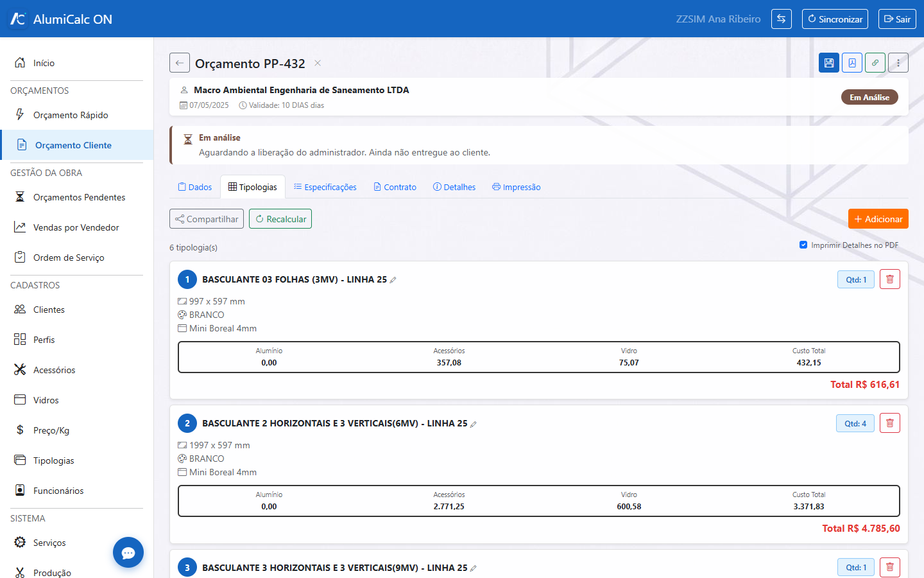
Task: Open the three-dot more options menu
Action: 898,63
